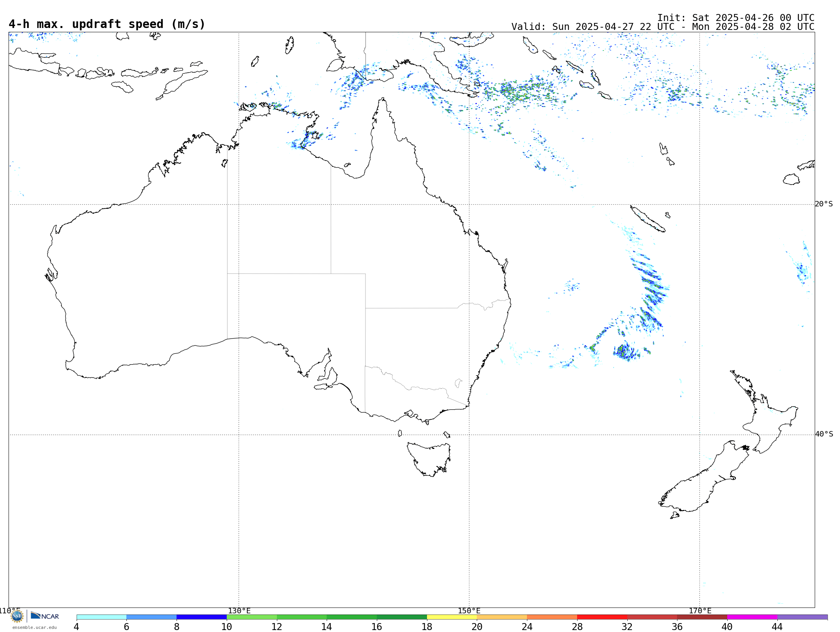
Task: Click the '150°E' longitude label
Action: point(469,611)
